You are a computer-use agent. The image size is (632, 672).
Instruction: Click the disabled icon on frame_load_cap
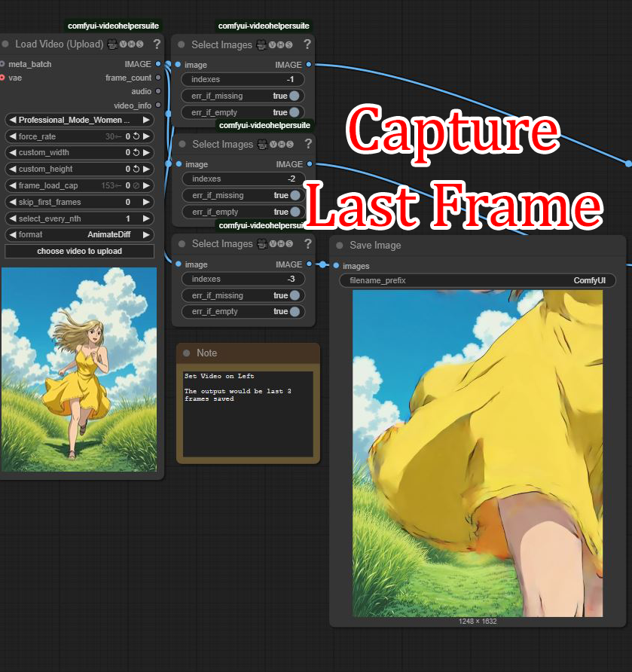click(x=136, y=185)
